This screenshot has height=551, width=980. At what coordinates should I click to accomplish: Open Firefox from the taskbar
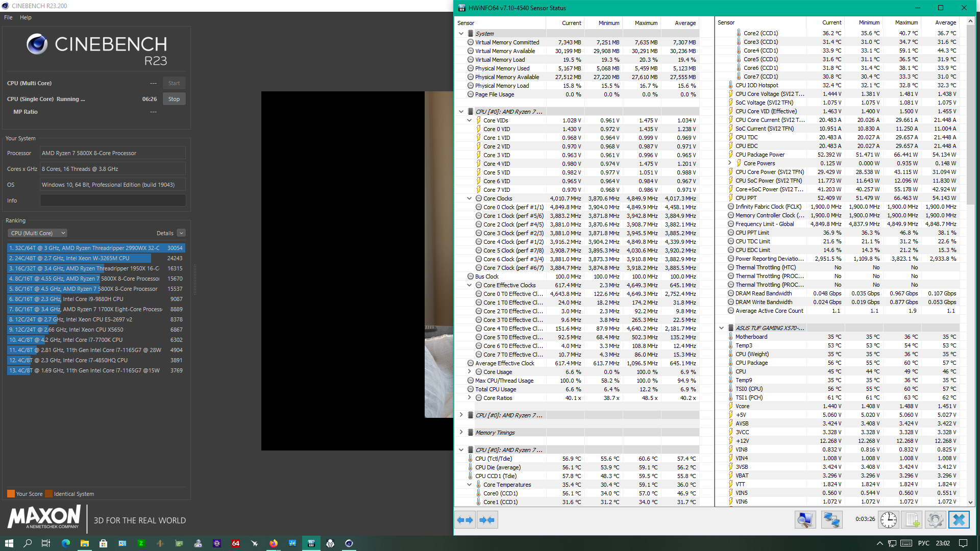point(274,543)
